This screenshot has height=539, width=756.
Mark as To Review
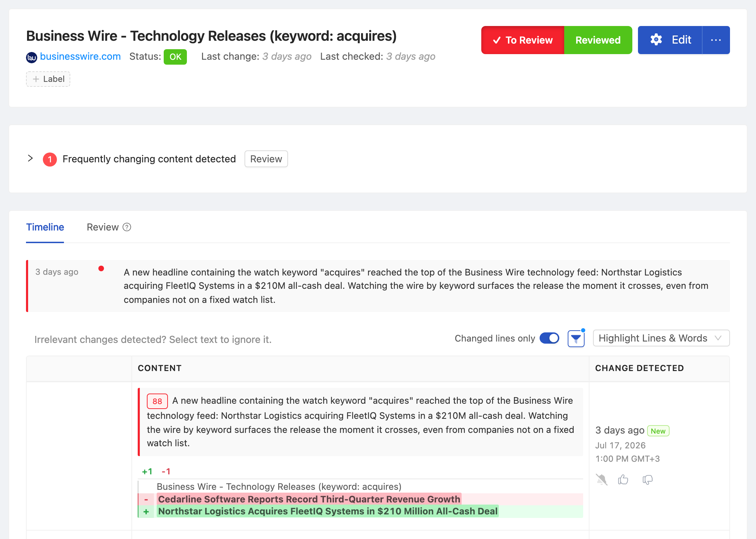tap(523, 40)
